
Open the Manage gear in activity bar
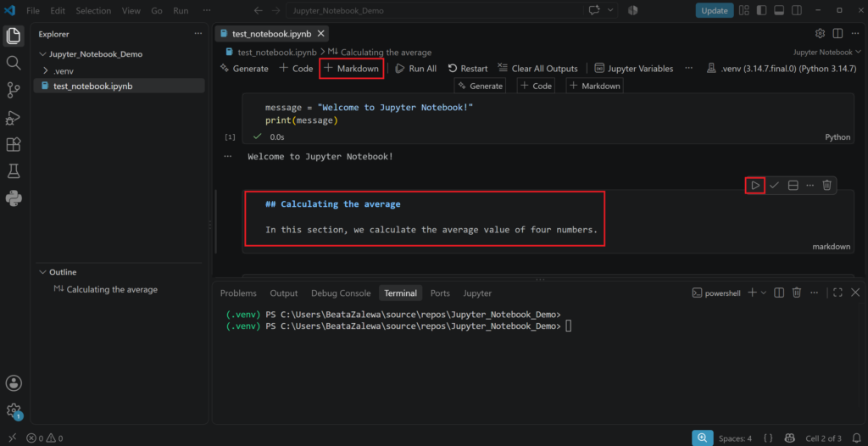pyautogui.click(x=14, y=410)
